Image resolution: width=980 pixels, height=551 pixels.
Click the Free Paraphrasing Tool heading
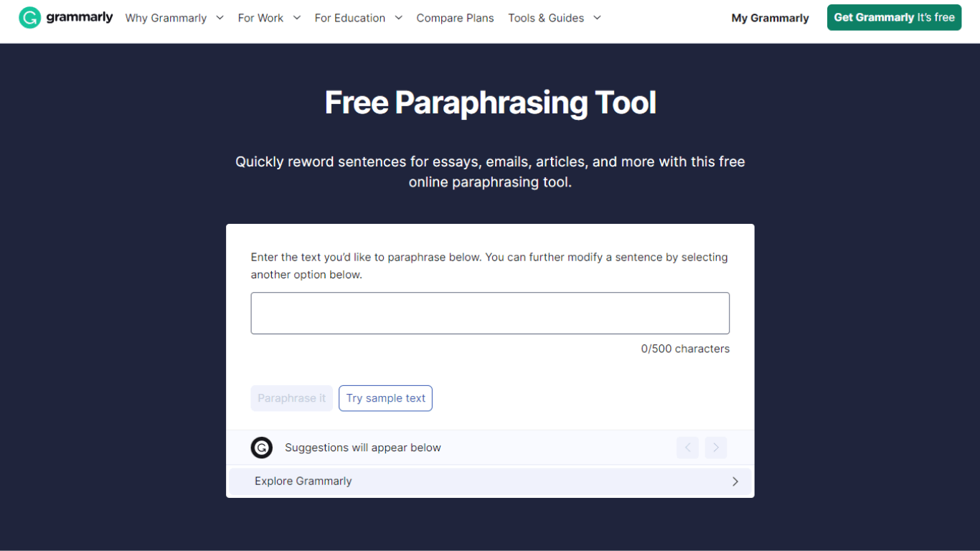(x=490, y=103)
